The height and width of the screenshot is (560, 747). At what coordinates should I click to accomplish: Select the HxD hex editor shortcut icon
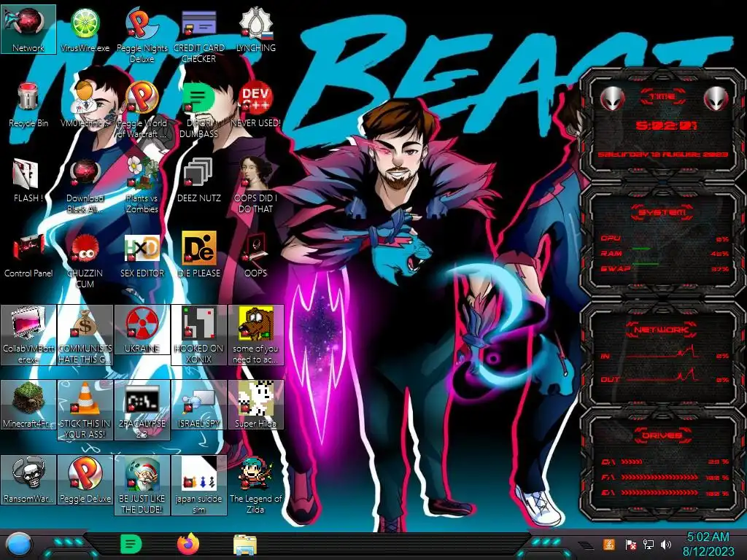[x=142, y=255]
